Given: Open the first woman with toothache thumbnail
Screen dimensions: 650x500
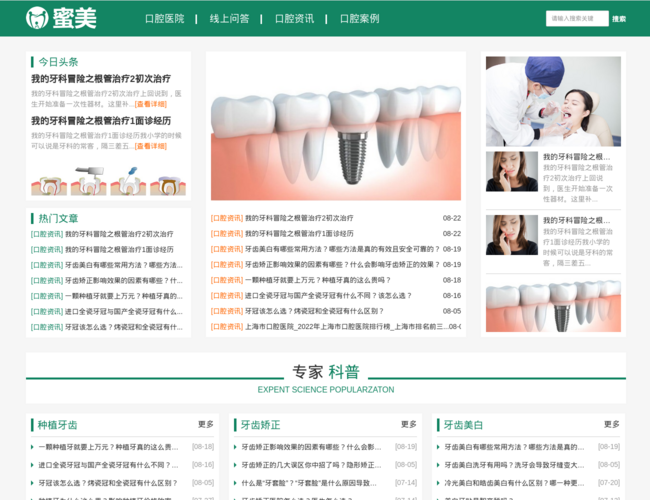Looking at the screenshot, I should 511,171.
